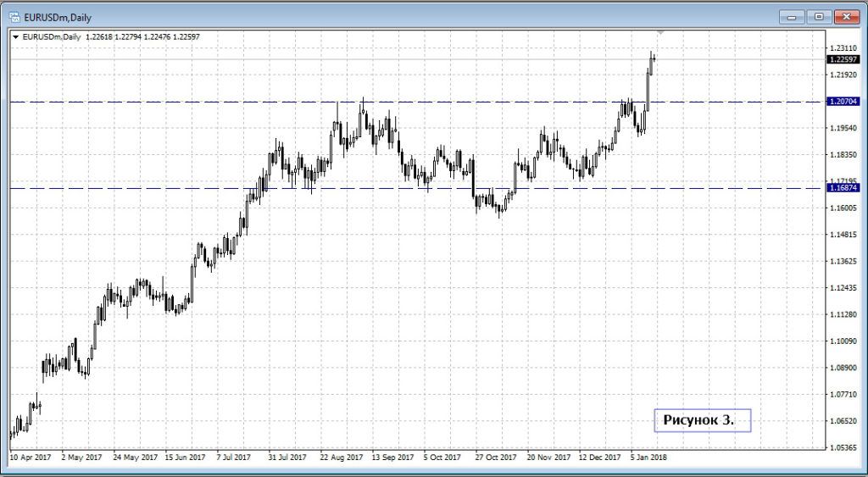The image size is (868, 477).
Task: Click the chart window icon in title bar
Action: click(14, 15)
